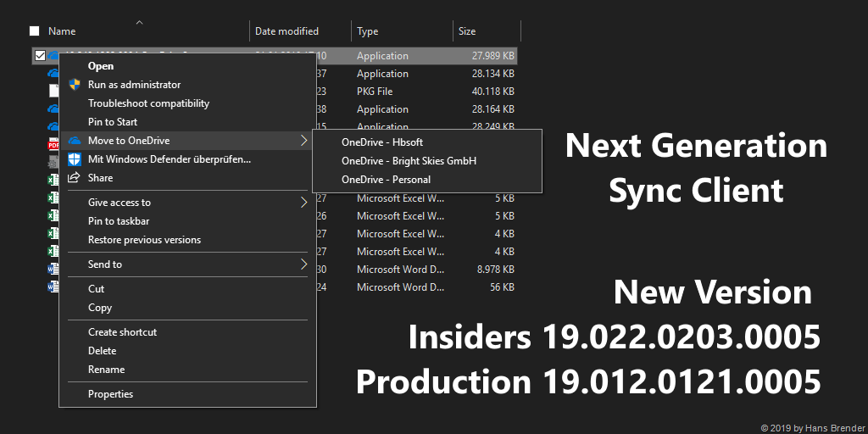
Task: Click the first Excel file icon
Action: pos(53,180)
